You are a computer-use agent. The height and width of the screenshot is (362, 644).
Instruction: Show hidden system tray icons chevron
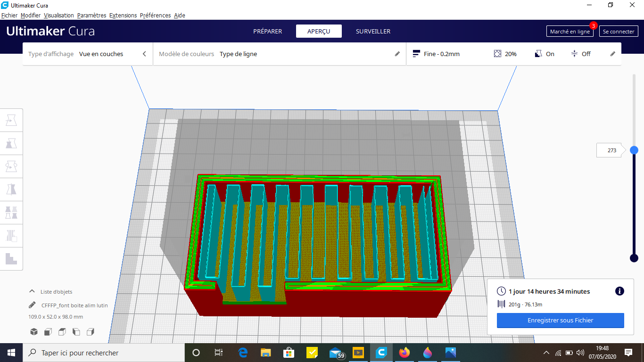[546, 353]
